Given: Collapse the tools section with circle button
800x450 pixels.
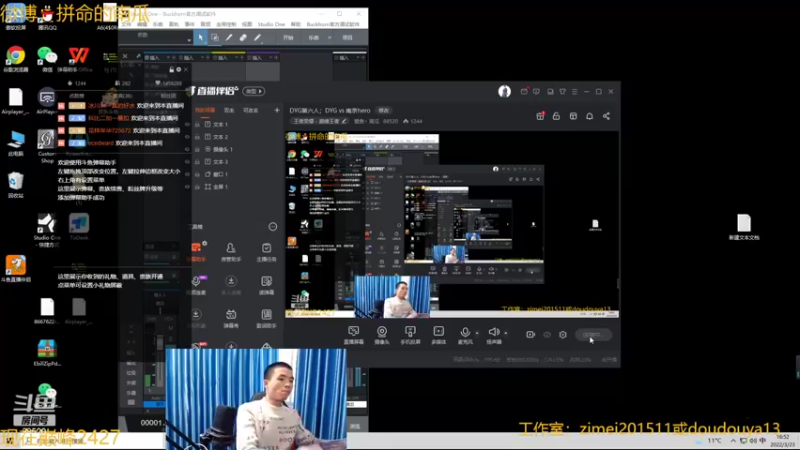Looking at the screenshot, I should point(273,227).
